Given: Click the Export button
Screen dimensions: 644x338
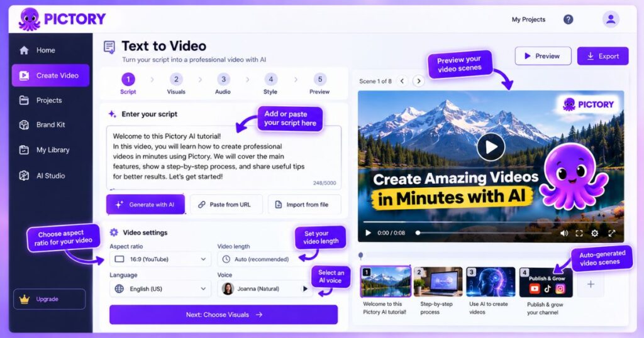Looking at the screenshot, I should point(602,56).
